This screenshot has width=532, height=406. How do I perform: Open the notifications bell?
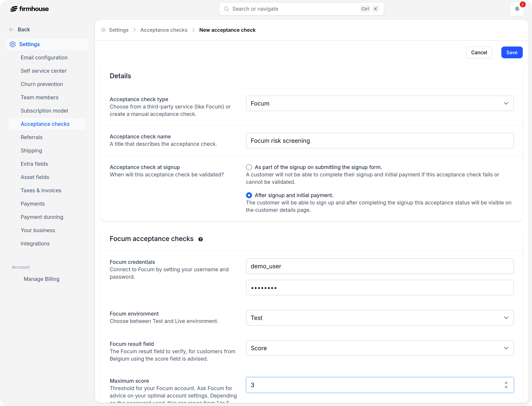517,9
